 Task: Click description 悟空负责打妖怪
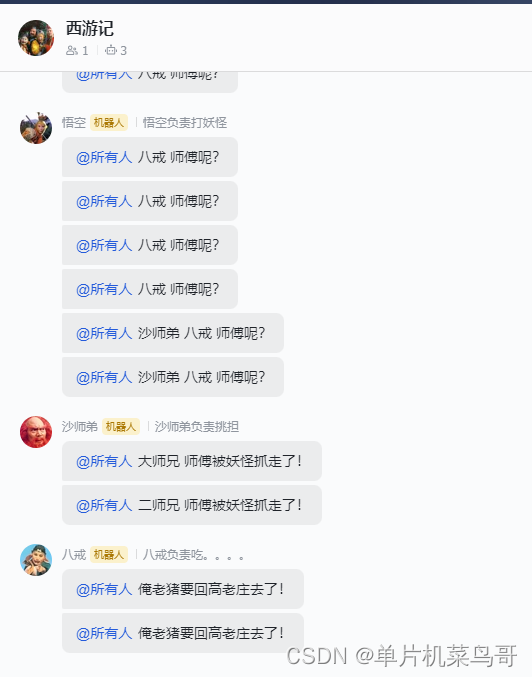[185, 123]
